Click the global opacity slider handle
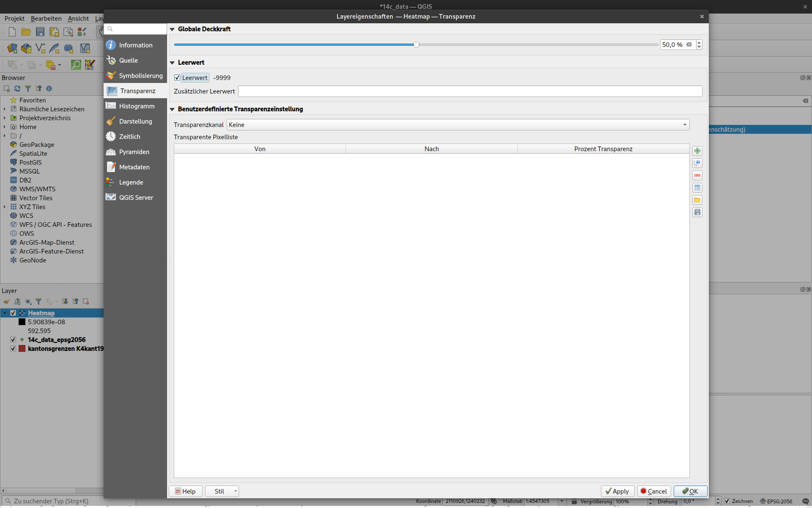 [416, 44]
